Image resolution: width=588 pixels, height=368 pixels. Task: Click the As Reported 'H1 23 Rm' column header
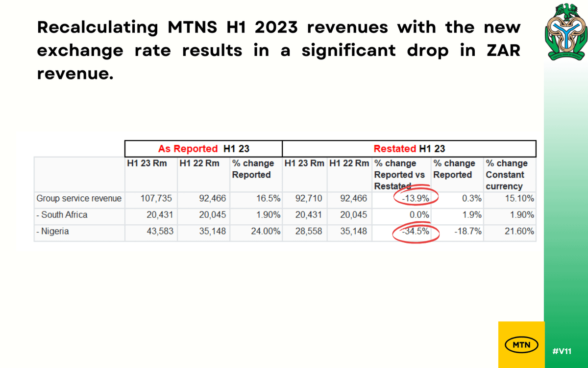pyautogui.click(x=151, y=174)
